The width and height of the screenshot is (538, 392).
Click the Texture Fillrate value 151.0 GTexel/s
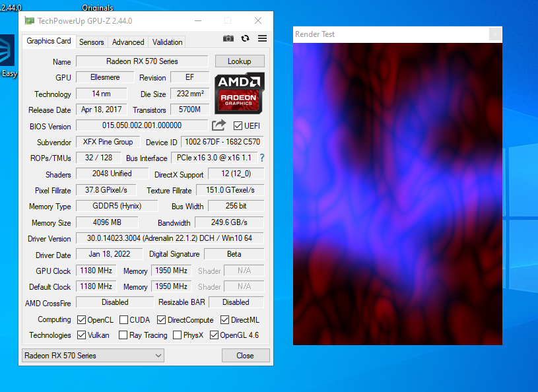(x=230, y=190)
